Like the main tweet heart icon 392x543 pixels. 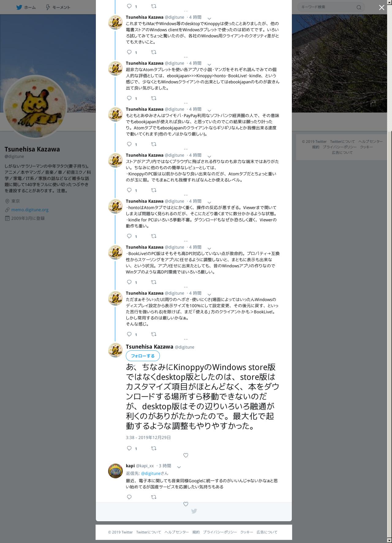(186, 455)
